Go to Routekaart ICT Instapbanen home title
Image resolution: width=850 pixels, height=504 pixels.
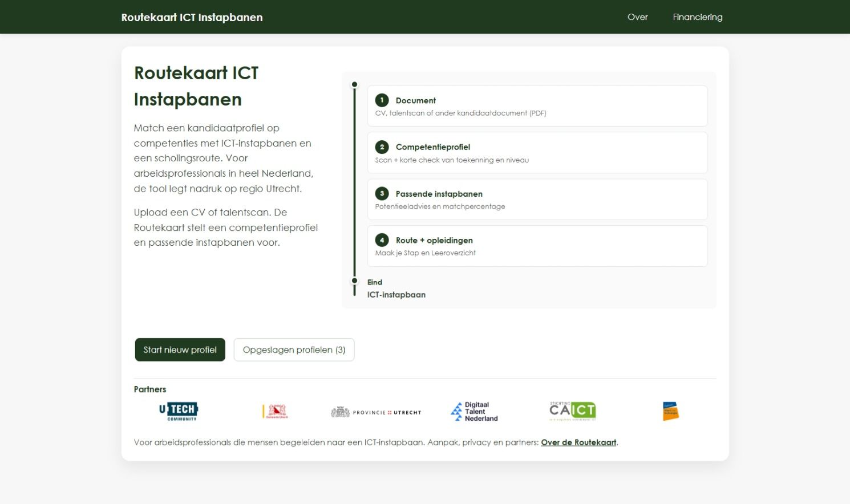click(x=192, y=17)
